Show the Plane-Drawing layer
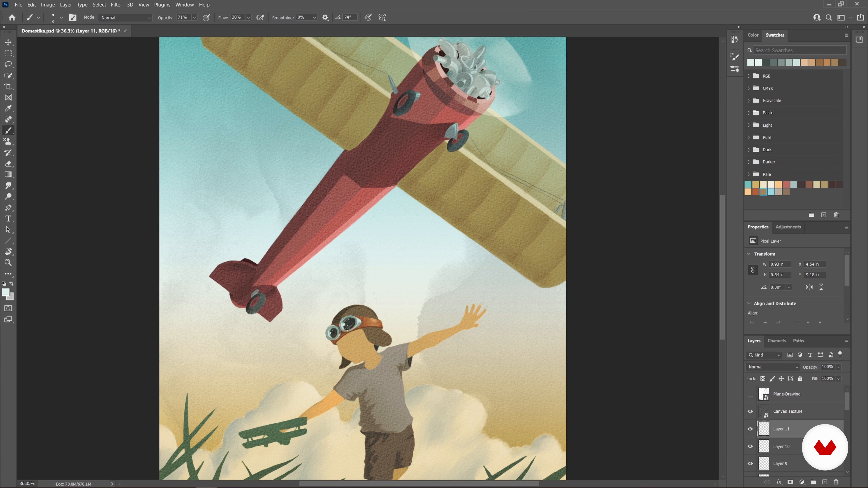The height and width of the screenshot is (488, 868). coord(750,394)
